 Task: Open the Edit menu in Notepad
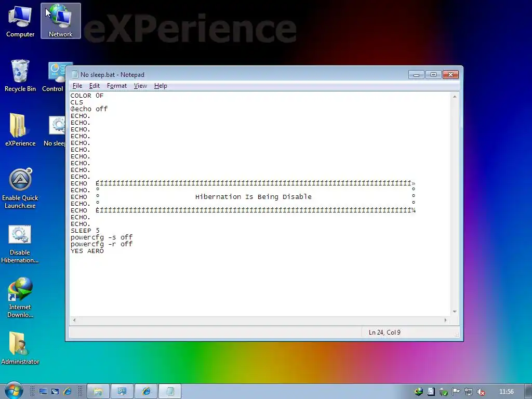[95, 86]
